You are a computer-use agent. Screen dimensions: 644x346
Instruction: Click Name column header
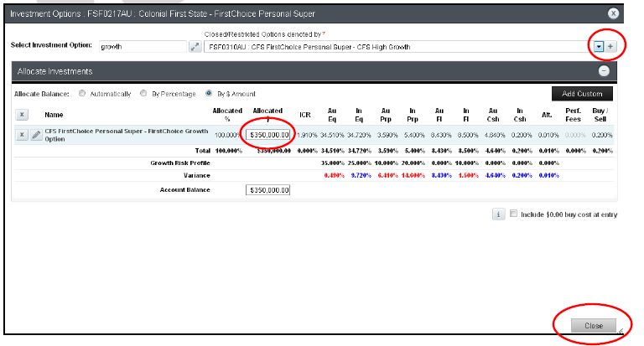point(54,115)
